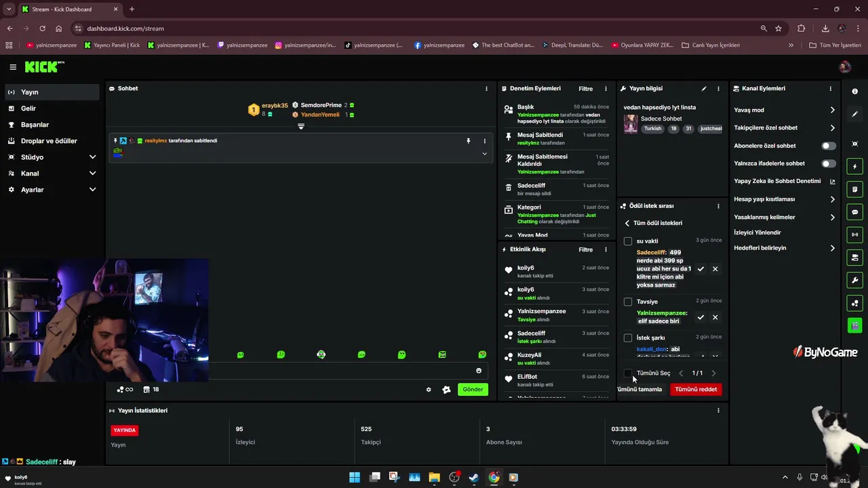
Task: Check the İstek şarkı request checkbox
Action: point(628,338)
